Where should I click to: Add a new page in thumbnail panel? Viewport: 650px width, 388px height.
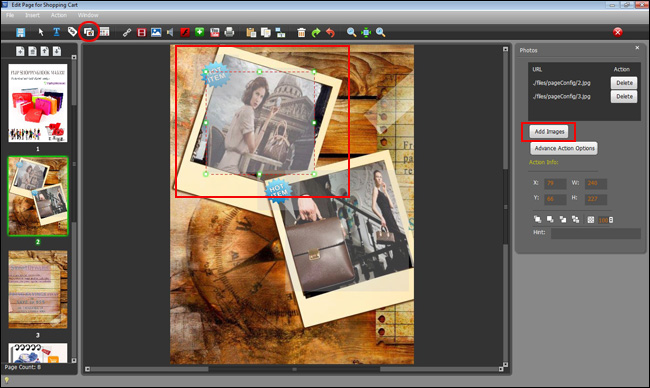click(20, 51)
